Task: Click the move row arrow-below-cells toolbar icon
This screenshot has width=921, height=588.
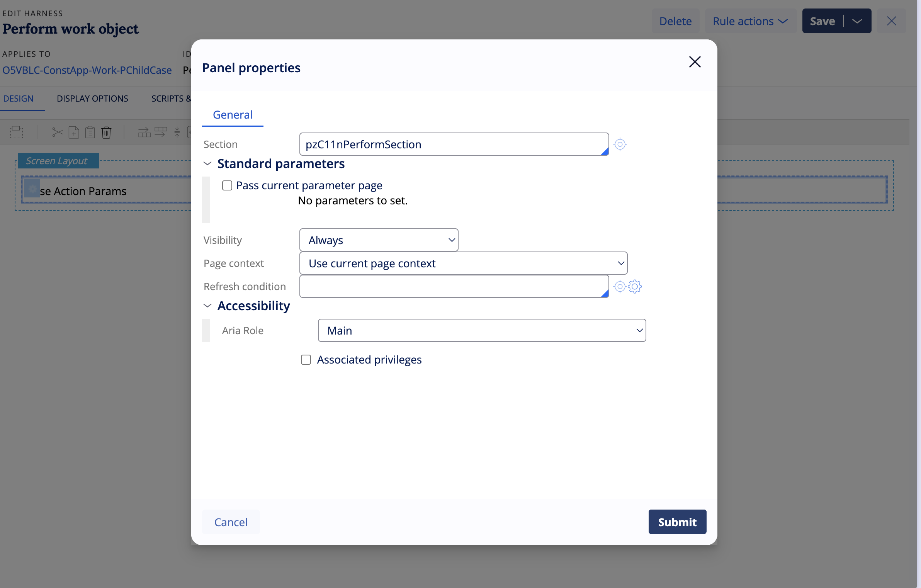Action: tap(161, 132)
